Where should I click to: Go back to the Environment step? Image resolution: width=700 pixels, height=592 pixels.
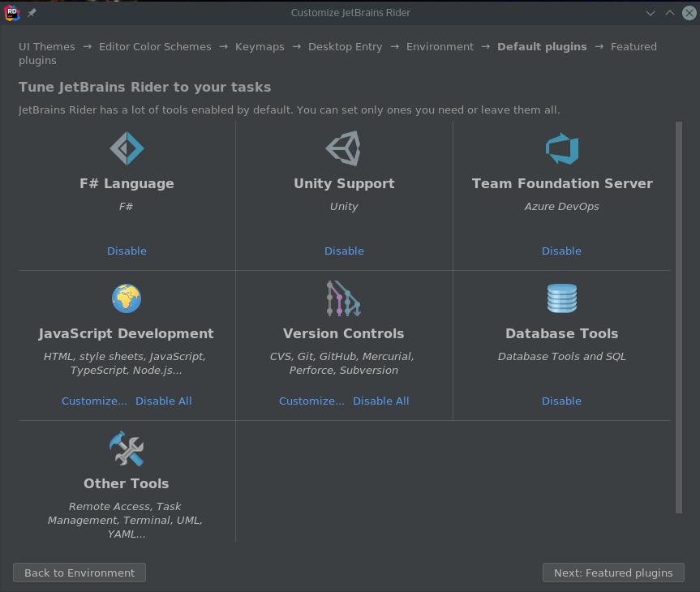point(79,573)
